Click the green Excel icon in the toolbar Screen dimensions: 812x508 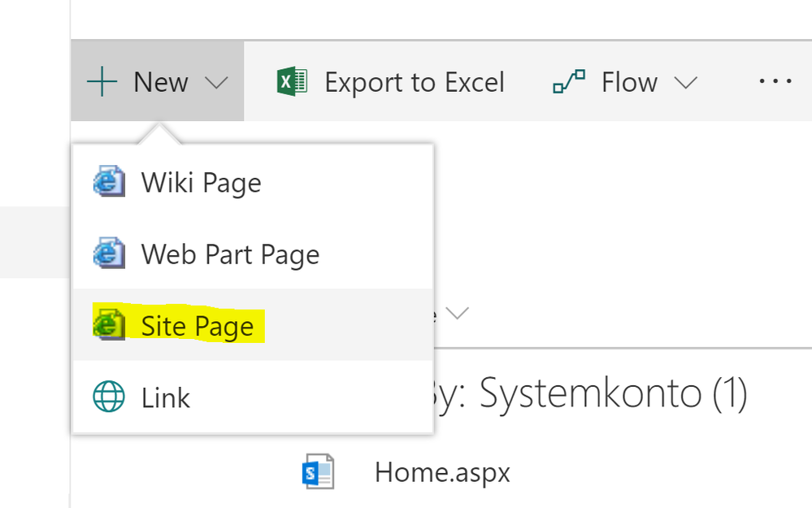[292, 82]
